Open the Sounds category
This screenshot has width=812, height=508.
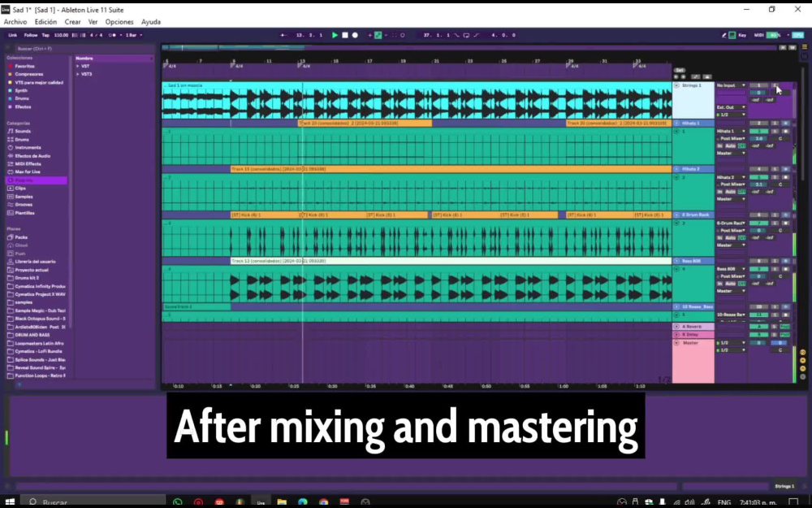pos(22,131)
